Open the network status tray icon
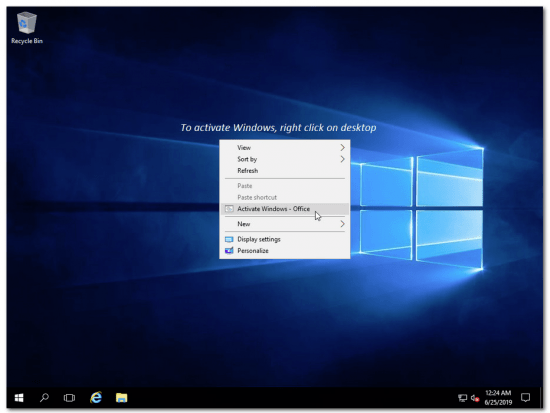The image size is (550, 413). tap(463, 398)
